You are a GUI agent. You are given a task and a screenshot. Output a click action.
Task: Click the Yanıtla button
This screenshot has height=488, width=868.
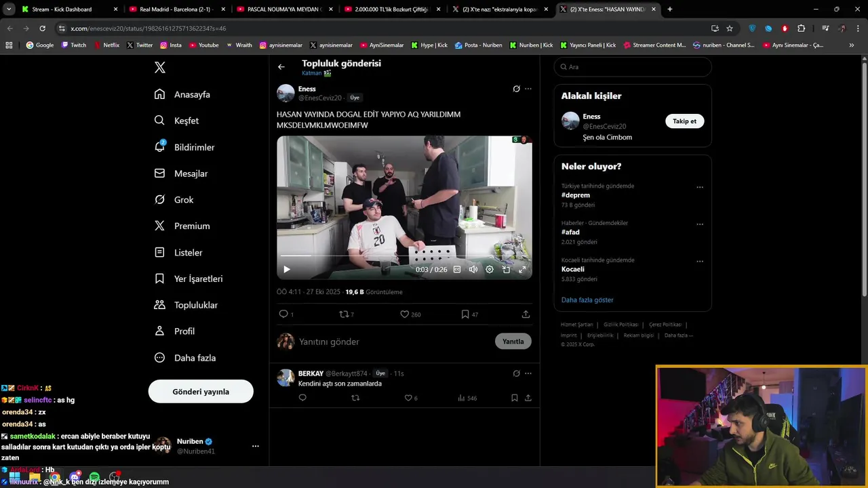513,341
